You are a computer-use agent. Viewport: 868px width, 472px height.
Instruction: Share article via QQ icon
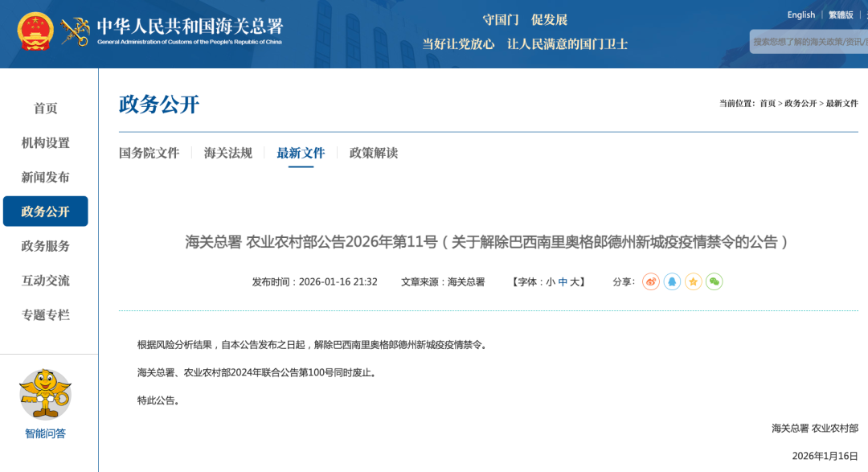(672, 281)
